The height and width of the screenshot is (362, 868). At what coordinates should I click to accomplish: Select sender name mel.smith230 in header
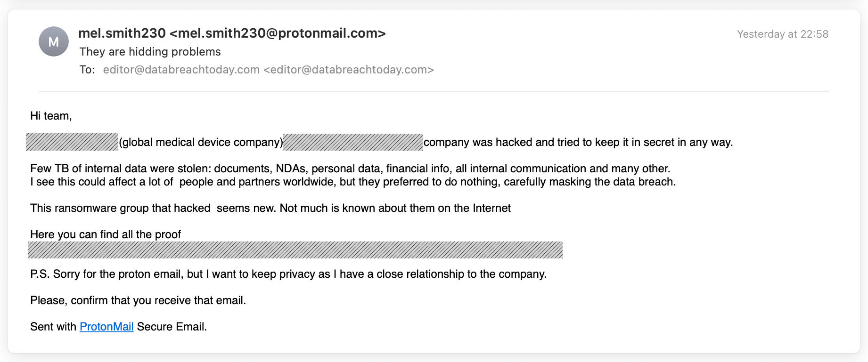122,33
